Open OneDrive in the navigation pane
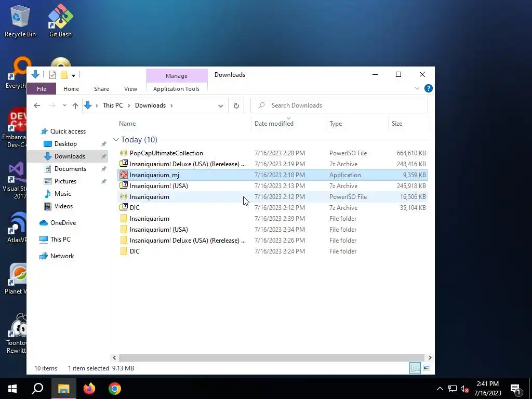The height and width of the screenshot is (399, 532). (x=63, y=223)
